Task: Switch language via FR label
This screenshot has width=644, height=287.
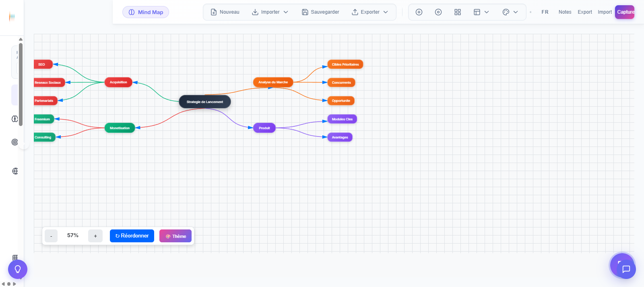Action: [545, 12]
